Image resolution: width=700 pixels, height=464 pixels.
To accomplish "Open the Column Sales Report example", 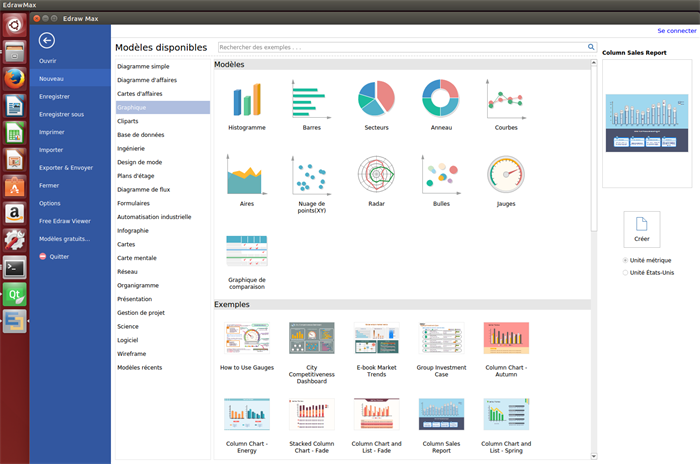I will click(441, 426).
